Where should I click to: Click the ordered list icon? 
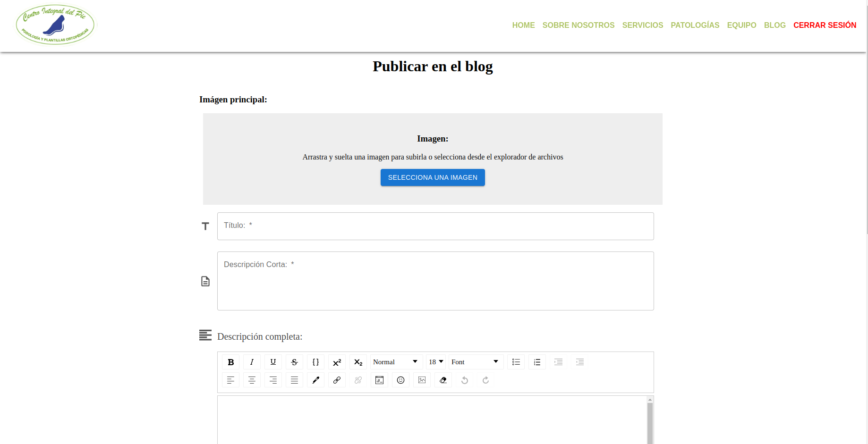click(x=537, y=362)
